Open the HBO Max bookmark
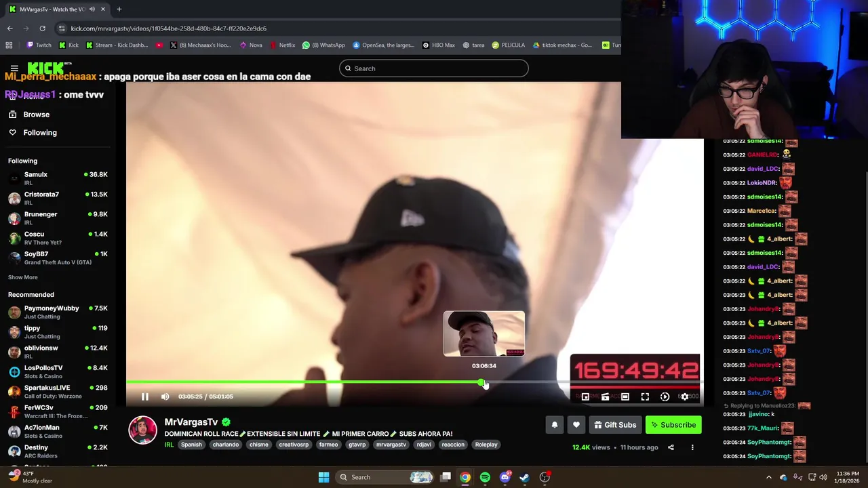The width and height of the screenshot is (868, 488). 439,45
